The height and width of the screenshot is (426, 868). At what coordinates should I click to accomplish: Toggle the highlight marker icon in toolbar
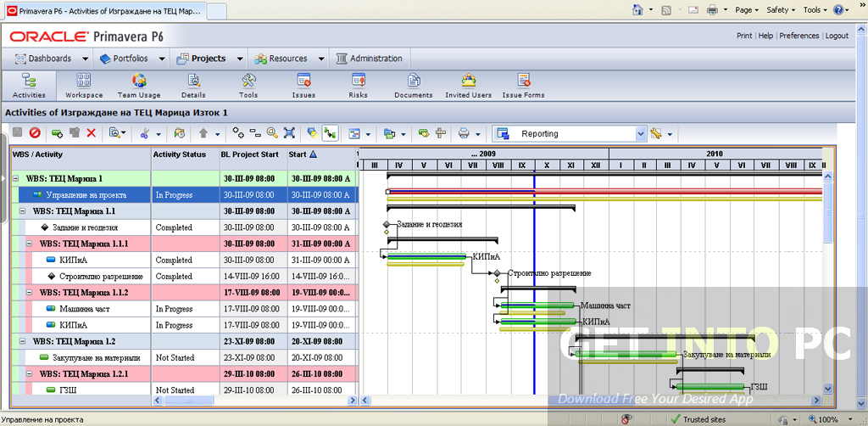pos(313,133)
